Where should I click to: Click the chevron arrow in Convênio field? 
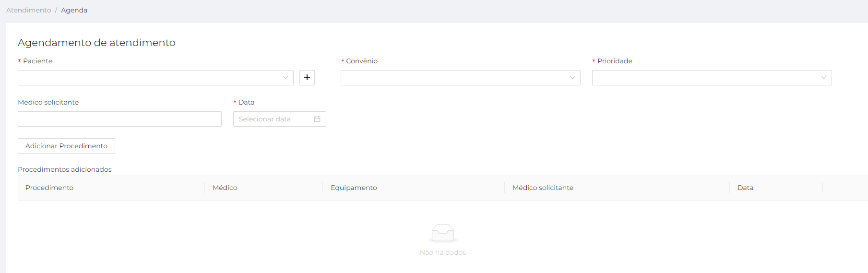point(572,78)
